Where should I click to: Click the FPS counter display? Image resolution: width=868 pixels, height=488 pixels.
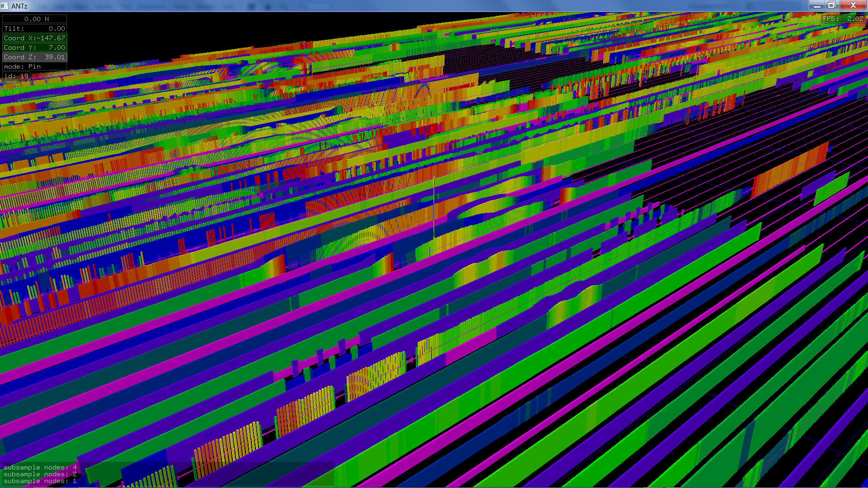(843, 19)
